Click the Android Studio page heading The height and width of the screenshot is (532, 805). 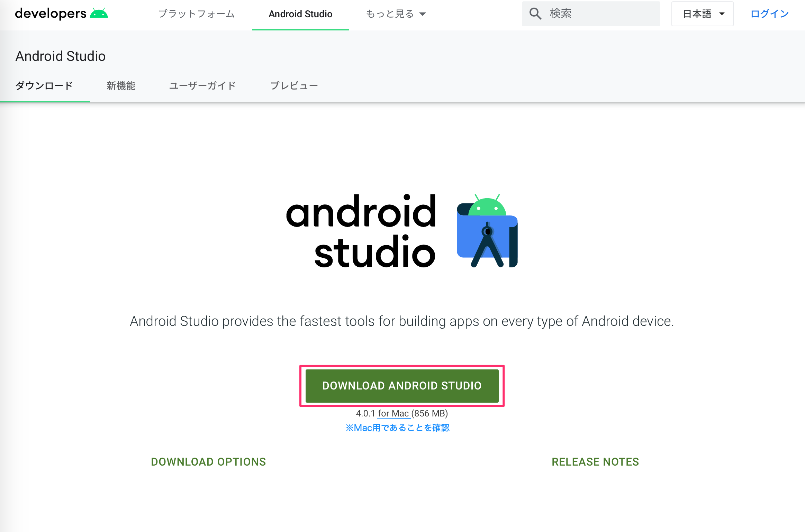point(61,56)
